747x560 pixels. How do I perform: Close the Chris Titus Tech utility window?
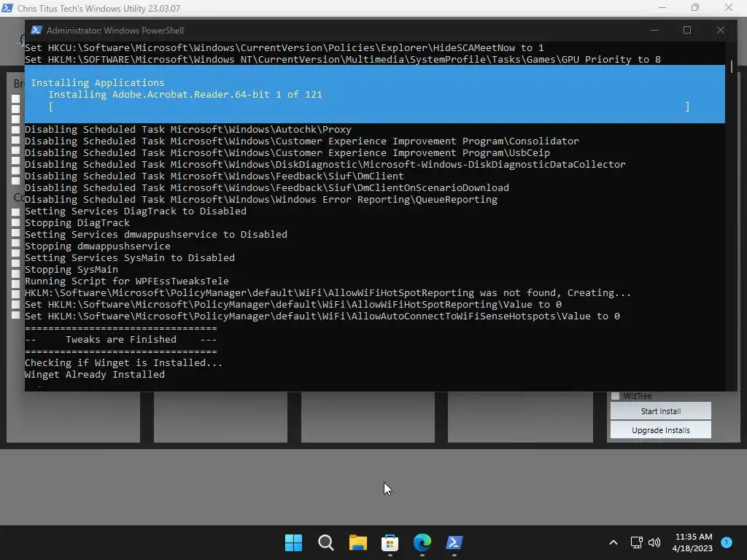[x=729, y=7]
